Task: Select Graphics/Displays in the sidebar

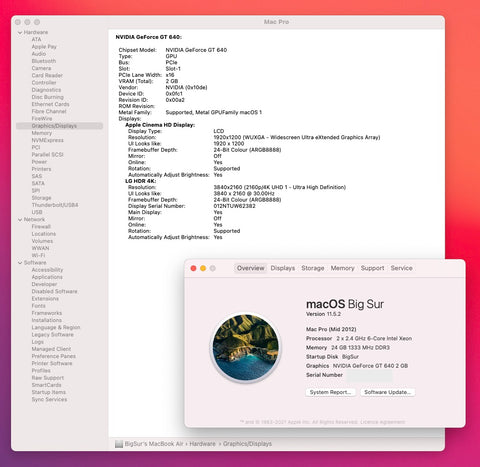Action: coord(59,126)
